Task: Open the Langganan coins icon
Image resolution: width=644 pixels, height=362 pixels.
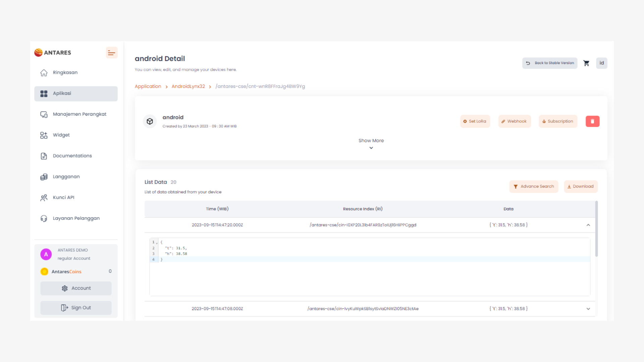Action: [x=44, y=177]
